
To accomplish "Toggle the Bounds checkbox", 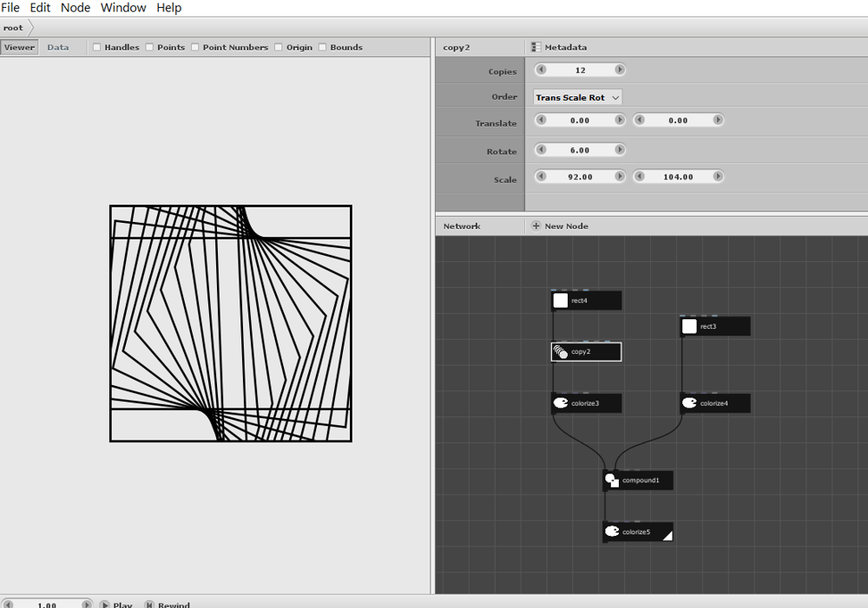I will click(x=322, y=47).
